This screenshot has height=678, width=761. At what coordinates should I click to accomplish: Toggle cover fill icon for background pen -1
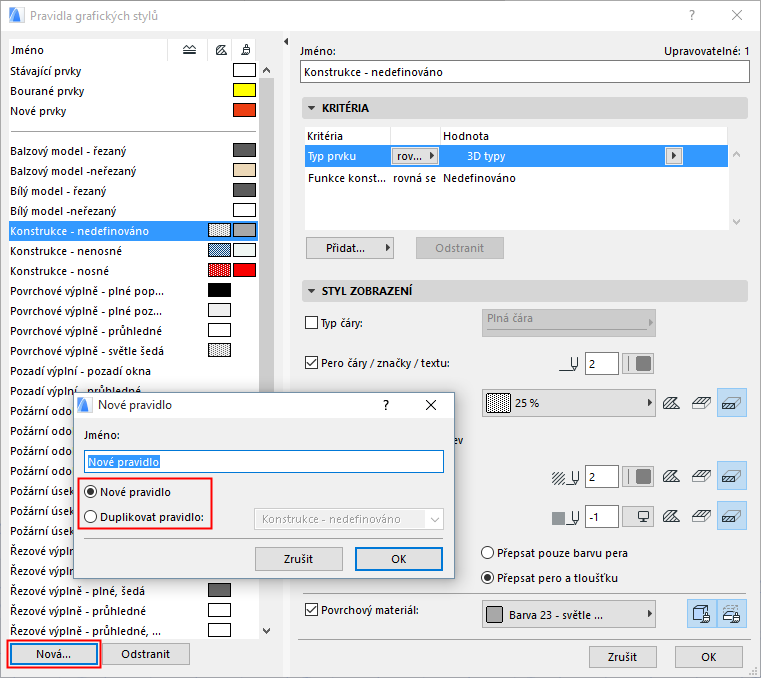tap(701, 516)
